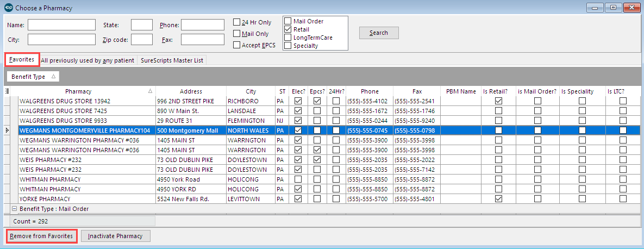Sort by the Phone column header

[369, 91]
